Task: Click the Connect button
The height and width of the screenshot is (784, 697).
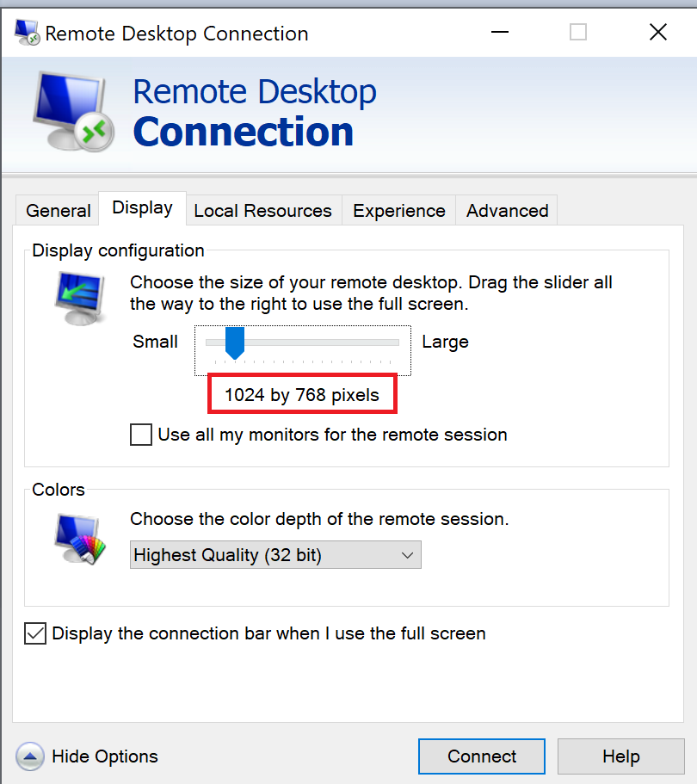Action: (x=481, y=756)
